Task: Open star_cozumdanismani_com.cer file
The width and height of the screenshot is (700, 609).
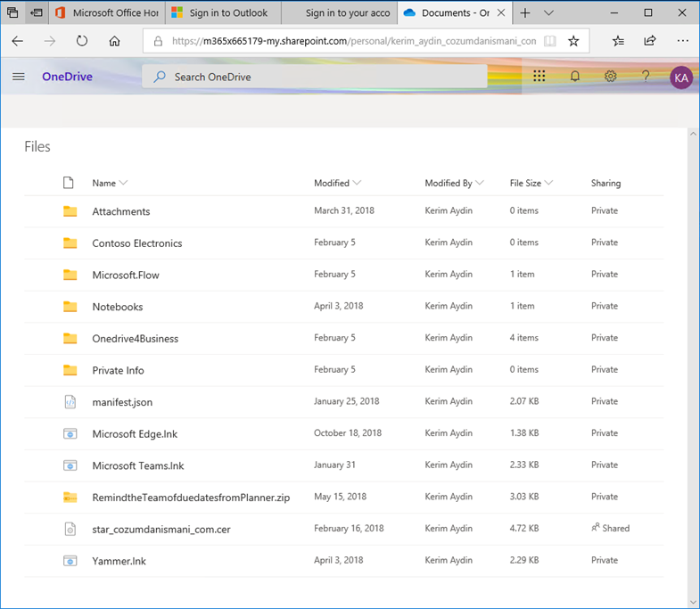Action: pos(161,530)
